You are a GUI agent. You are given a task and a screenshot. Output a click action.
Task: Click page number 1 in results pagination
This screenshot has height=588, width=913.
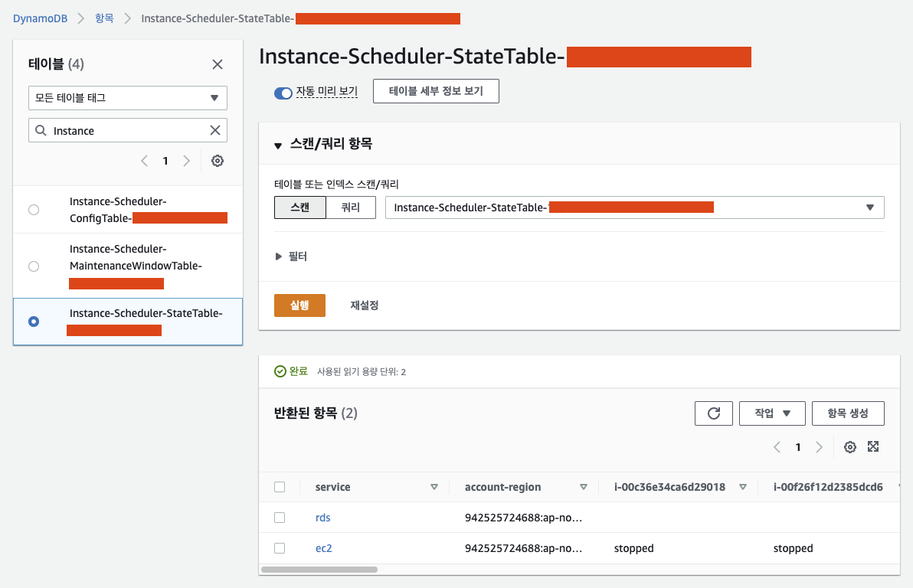797,447
